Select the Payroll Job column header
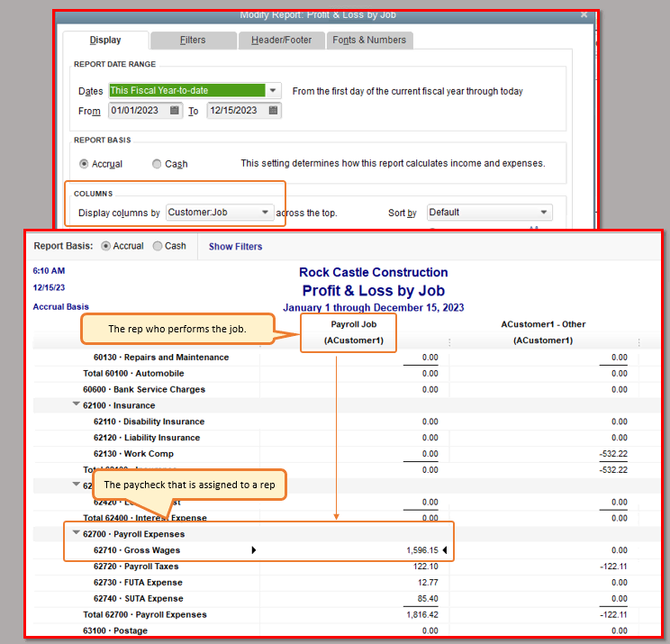The width and height of the screenshot is (670, 644). click(x=354, y=332)
